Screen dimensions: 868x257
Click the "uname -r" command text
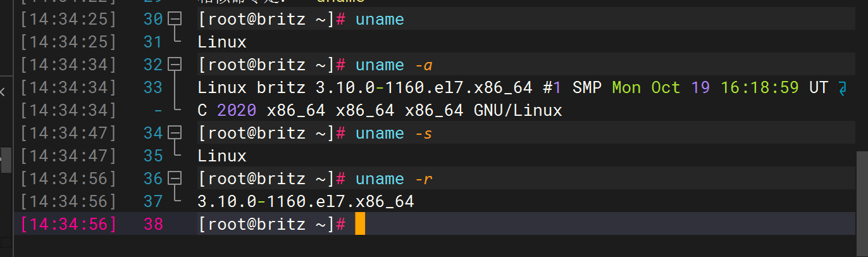[x=394, y=179]
